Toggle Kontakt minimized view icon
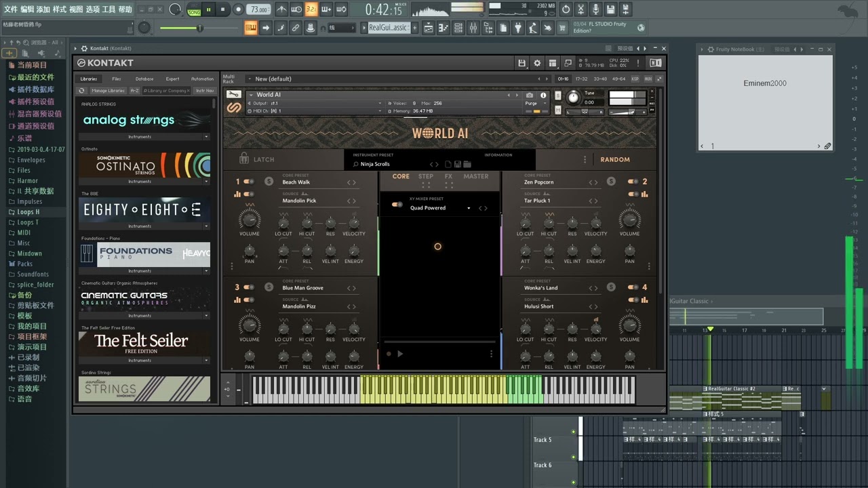 point(568,63)
